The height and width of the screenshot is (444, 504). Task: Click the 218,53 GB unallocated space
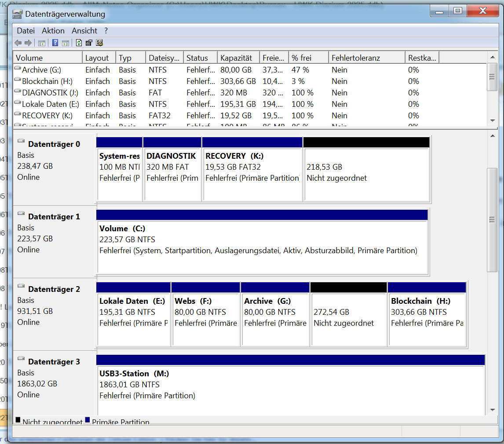(366, 171)
